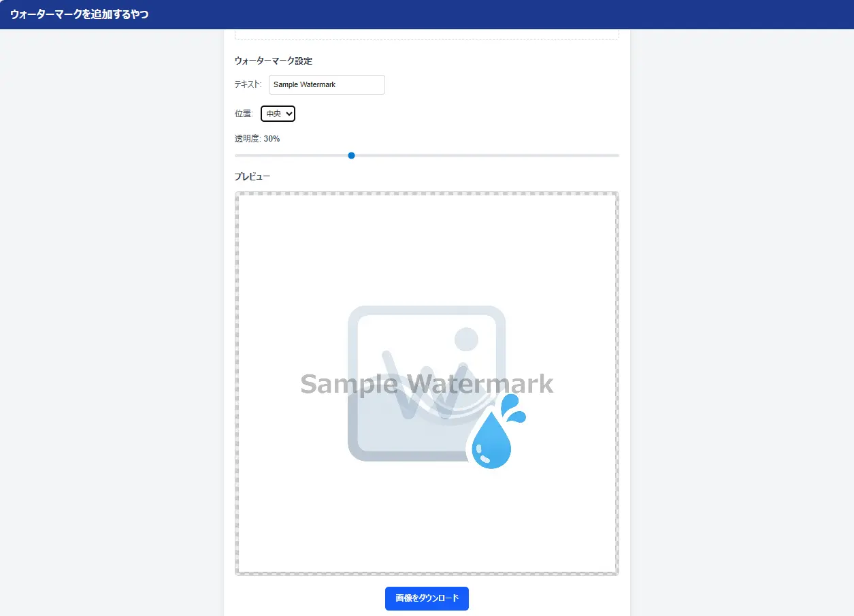Click the blue water drop icon
The width and height of the screenshot is (854, 616).
pos(491,442)
